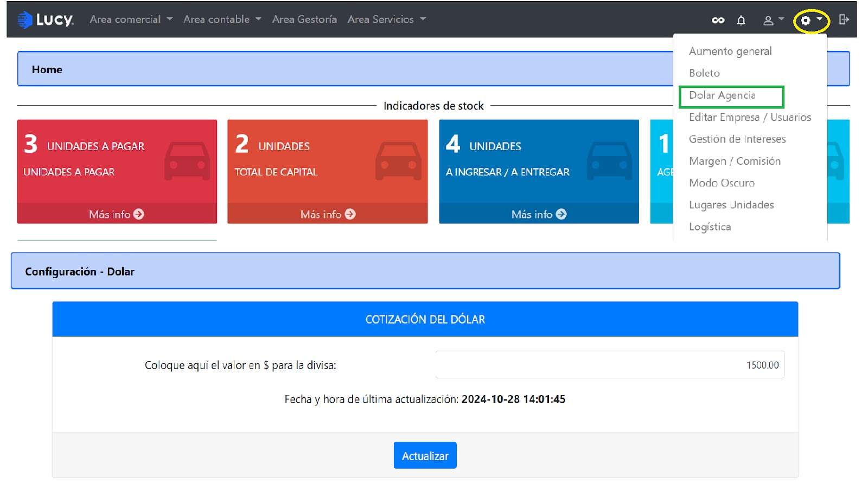Click the logout icon in navbar

844,20
